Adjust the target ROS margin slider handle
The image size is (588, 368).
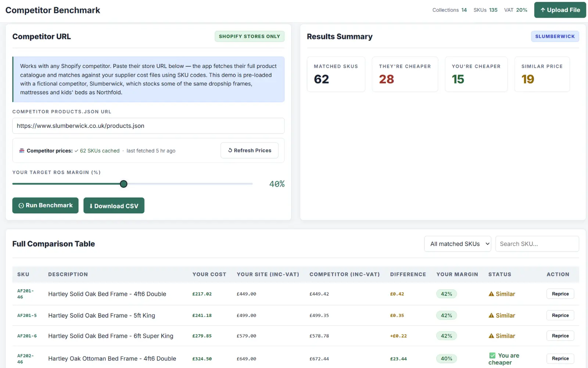[123, 184]
